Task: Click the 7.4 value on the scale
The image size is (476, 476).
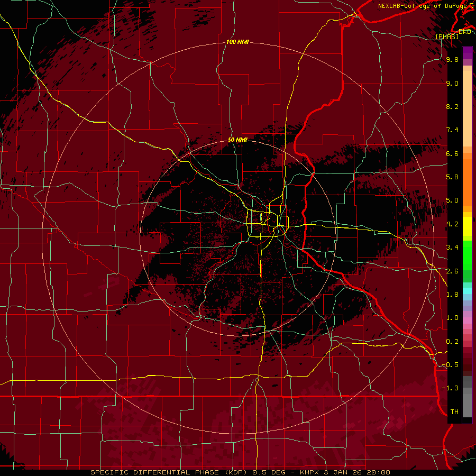Action: (452, 130)
